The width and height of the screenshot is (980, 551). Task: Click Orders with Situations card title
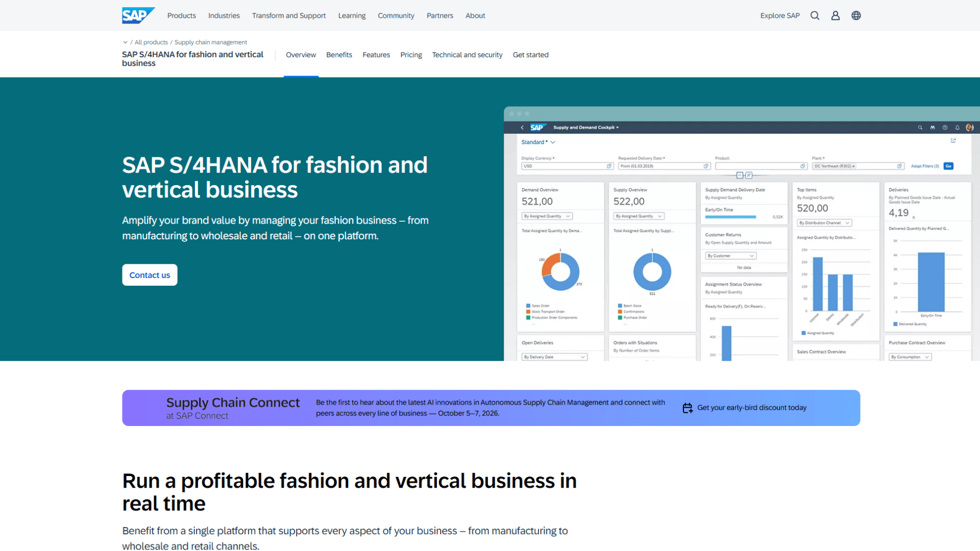[x=635, y=343]
